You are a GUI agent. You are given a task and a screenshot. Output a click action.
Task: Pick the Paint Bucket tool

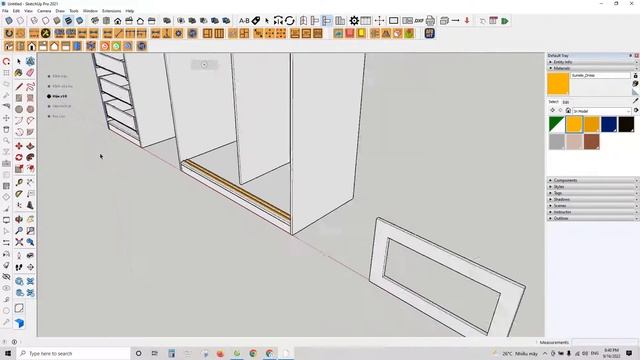[19, 73]
